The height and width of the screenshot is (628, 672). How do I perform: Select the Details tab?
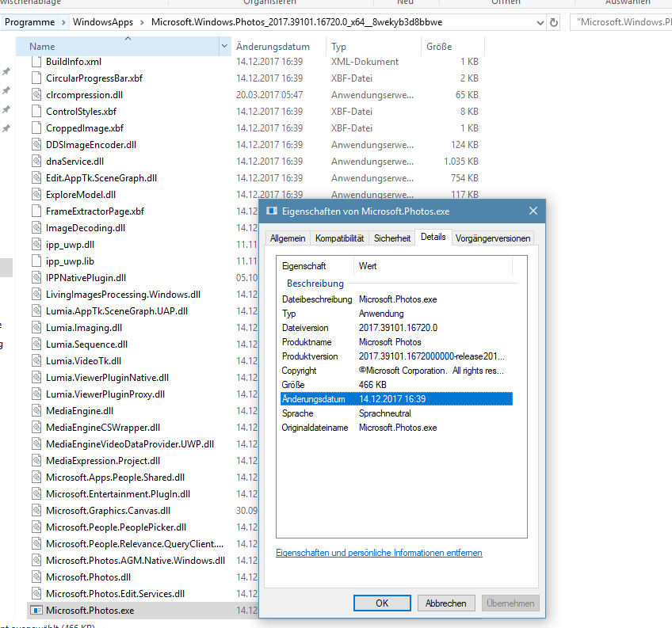[x=433, y=237]
